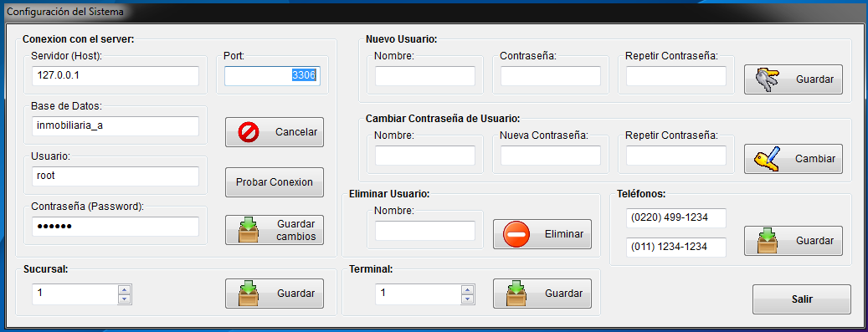Click the Nombre field in Eliminar Usuario
This screenshot has height=332, width=868.
tap(425, 231)
